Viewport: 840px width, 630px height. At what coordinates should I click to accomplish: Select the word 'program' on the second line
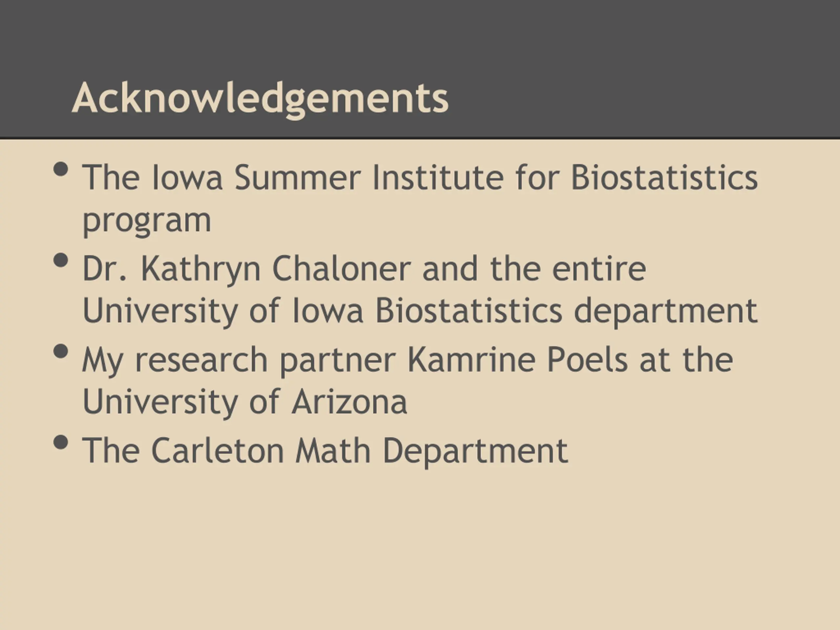coord(147,222)
